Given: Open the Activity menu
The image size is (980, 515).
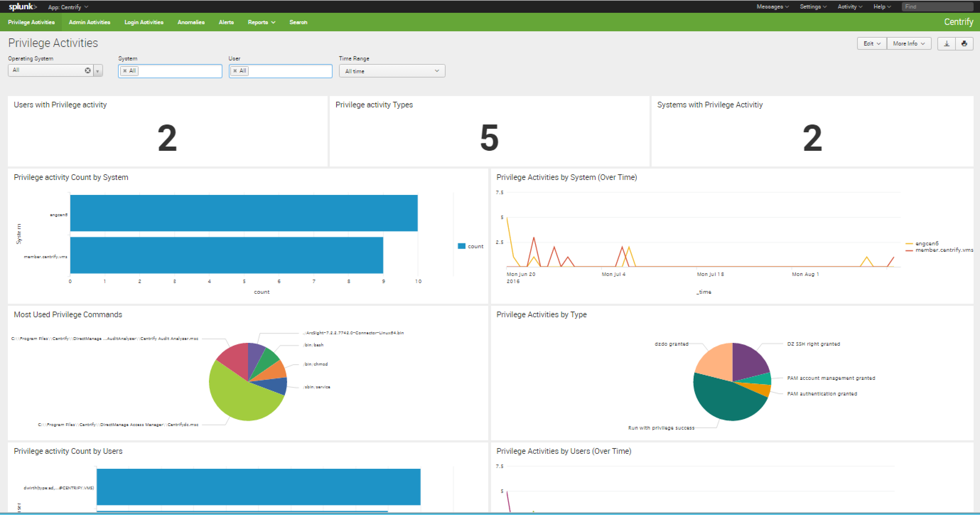Looking at the screenshot, I should [850, 6].
